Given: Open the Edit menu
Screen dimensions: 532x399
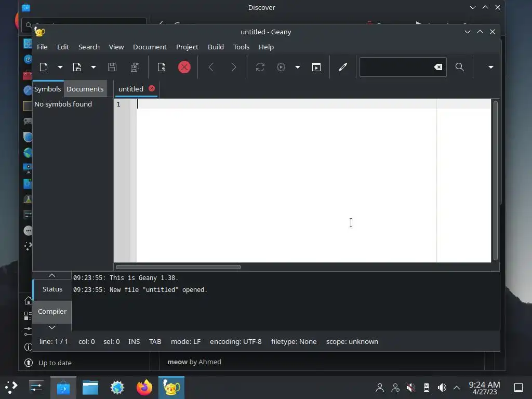Looking at the screenshot, I should pyautogui.click(x=63, y=47).
